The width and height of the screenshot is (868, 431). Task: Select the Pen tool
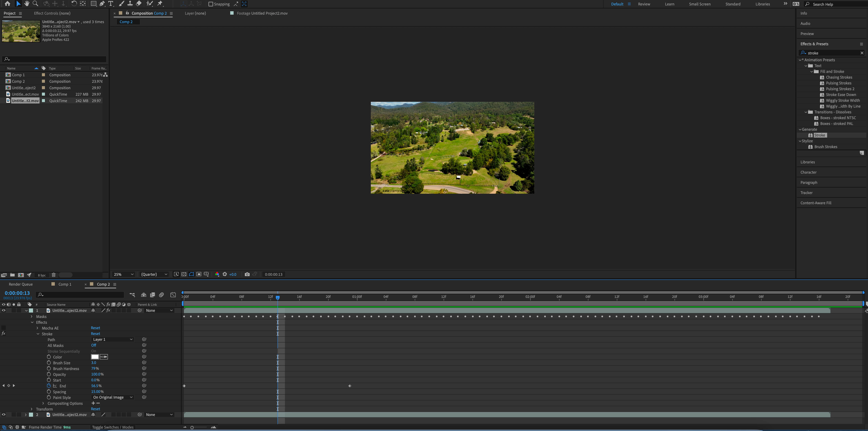pyautogui.click(x=102, y=4)
